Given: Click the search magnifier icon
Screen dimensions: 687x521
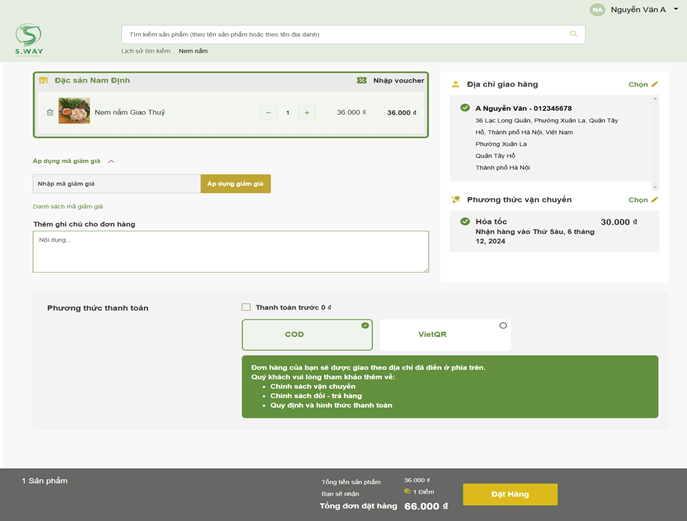Looking at the screenshot, I should pos(574,34).
